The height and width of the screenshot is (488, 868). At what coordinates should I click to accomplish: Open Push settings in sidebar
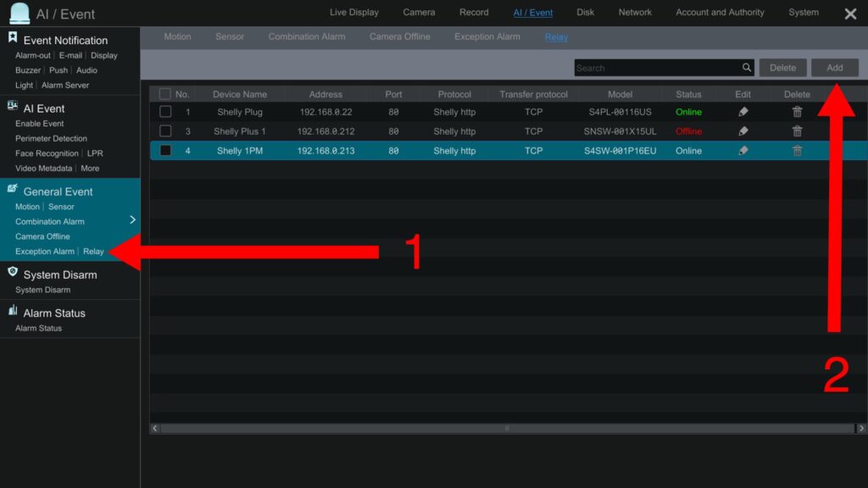[58, 70]
